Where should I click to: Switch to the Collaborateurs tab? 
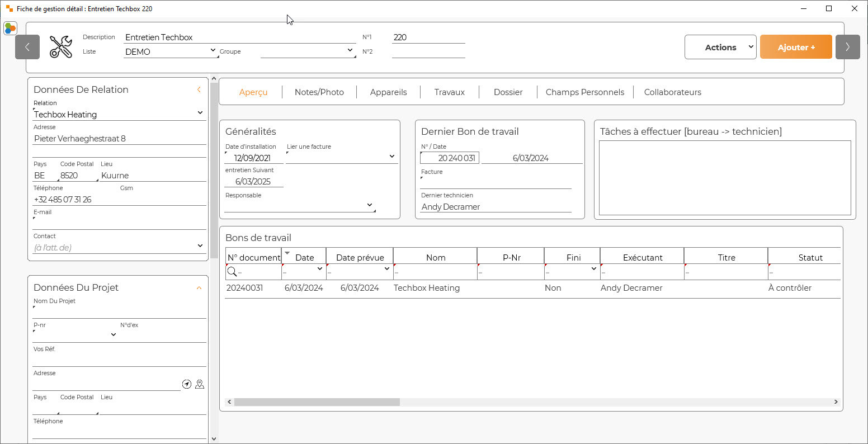673,92
